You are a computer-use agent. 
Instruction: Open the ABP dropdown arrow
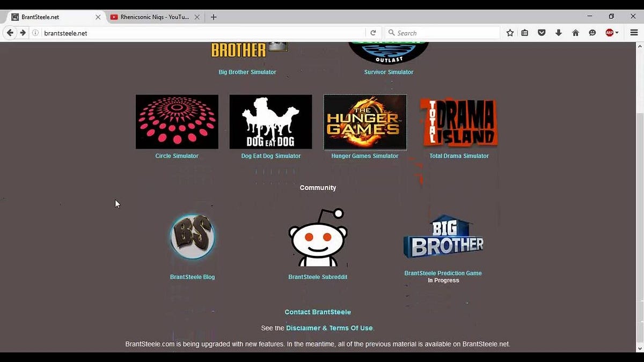tap(617, 33)
